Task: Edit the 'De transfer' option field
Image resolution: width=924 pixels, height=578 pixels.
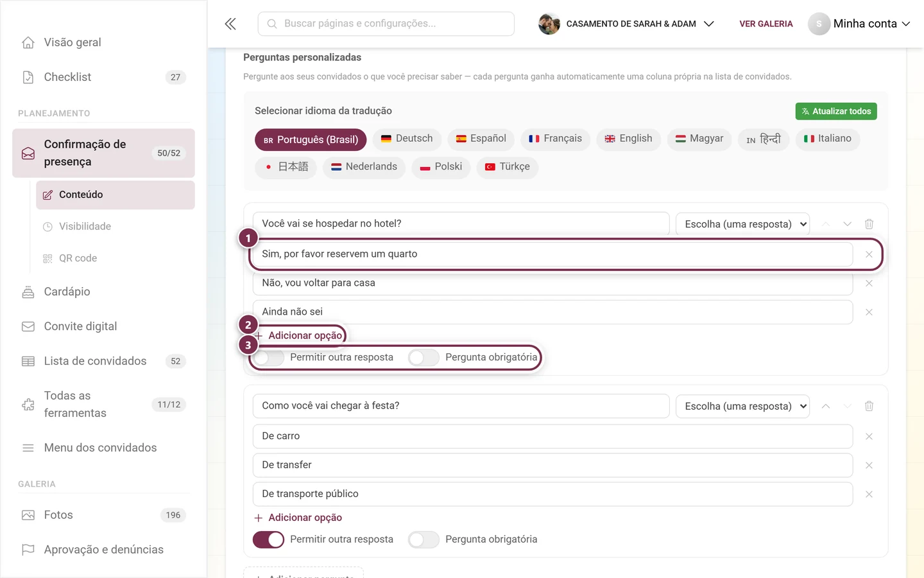Action: point(553,465)
